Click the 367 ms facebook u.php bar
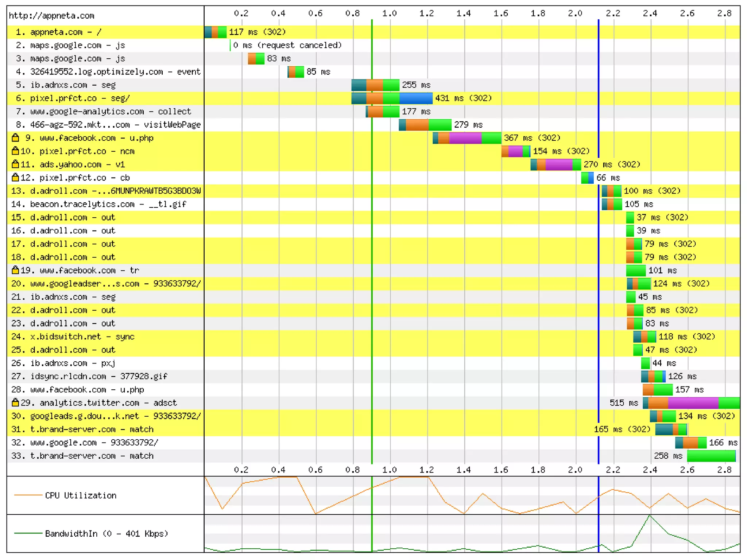747x560 pixels. coord(467,138)
